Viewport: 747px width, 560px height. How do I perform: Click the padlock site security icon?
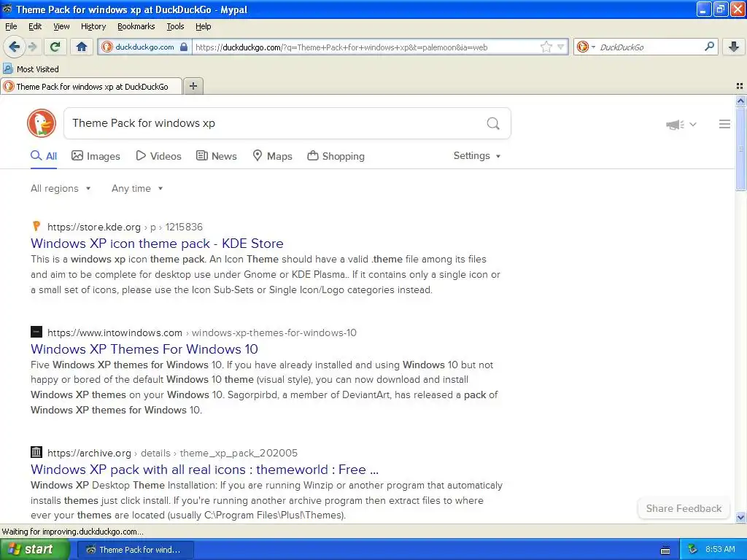[183, 47]
